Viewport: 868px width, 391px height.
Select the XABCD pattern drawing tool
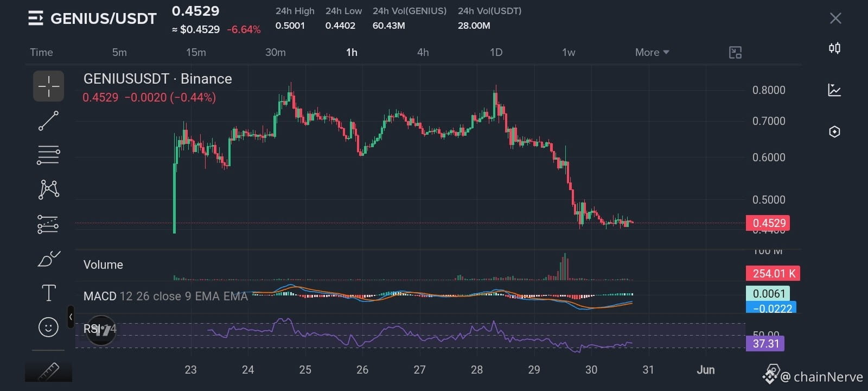49,190
